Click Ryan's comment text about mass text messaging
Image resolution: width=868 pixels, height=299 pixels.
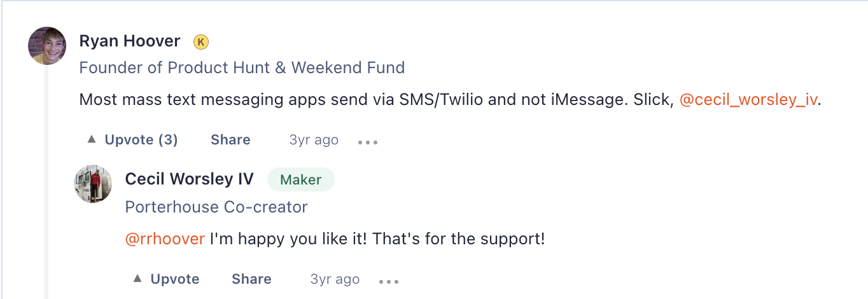click(x=377, y=101)
